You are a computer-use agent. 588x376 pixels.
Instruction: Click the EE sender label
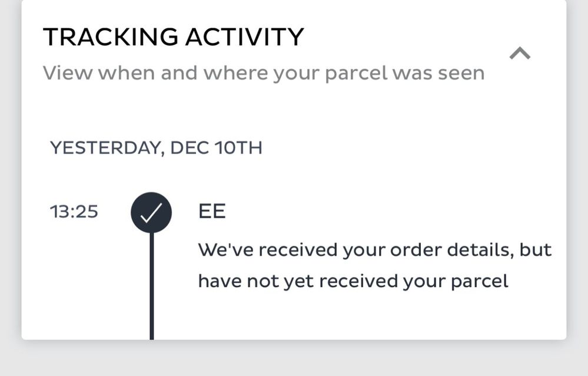click(212, 212)
